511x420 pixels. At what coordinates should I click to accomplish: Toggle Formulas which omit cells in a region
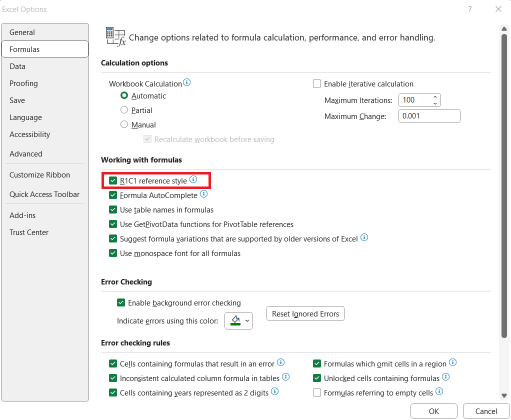point(317,363)
